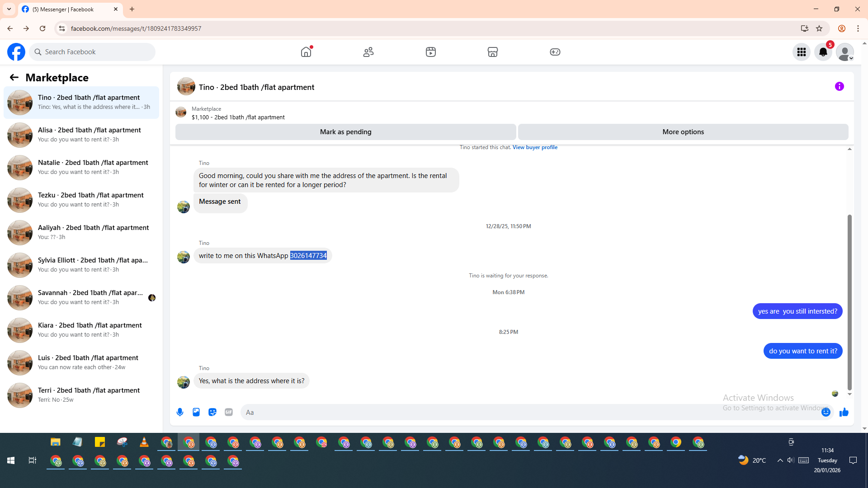Viewport: 868px width, 488px height.
Task: Open Sylvia Elliott conversation
Action: click(81, 265)
